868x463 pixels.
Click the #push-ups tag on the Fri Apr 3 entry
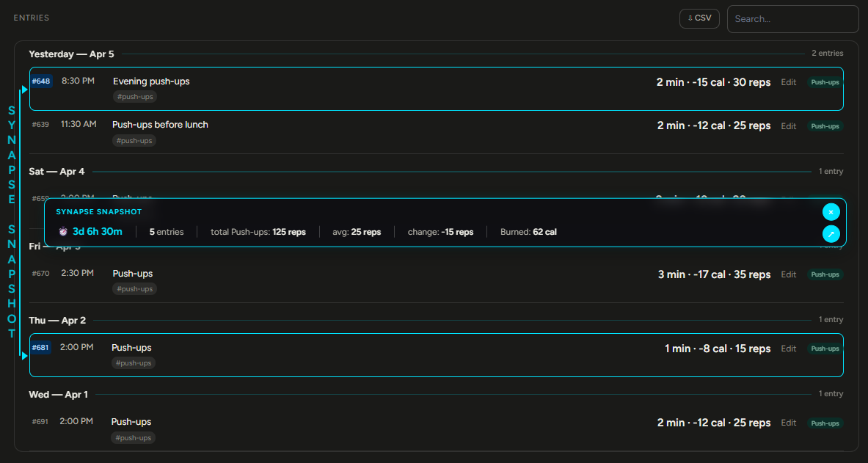134,288
